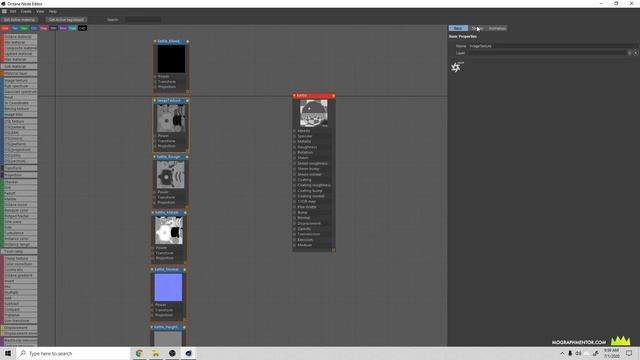This screenshot has height=360, width=640.
Task: Toggle the red materials filter chip
Action: pyautogui.click(x=5, y=28)
